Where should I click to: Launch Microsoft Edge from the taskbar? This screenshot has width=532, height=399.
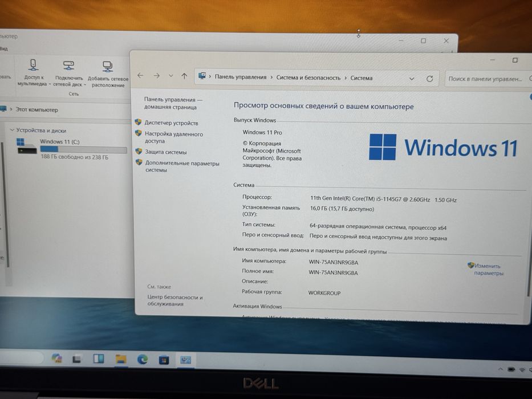143,359
